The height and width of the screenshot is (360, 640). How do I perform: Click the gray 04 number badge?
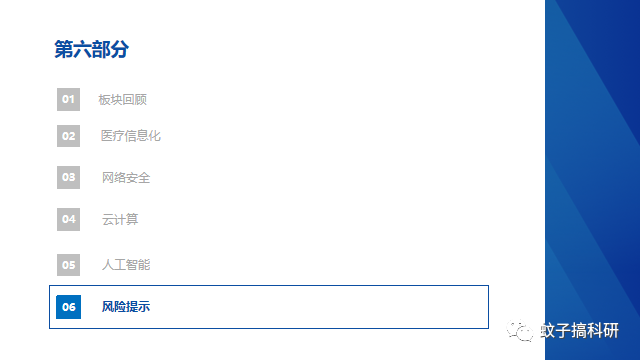[x=68, y=219]
